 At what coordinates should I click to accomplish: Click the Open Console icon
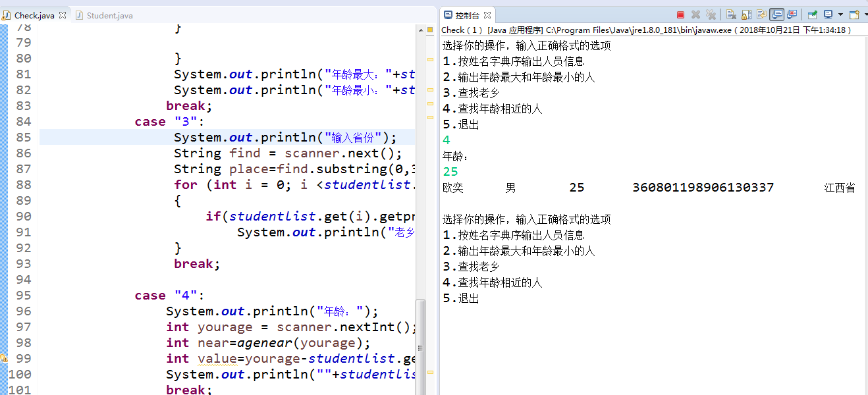click(x=854, y=14)
